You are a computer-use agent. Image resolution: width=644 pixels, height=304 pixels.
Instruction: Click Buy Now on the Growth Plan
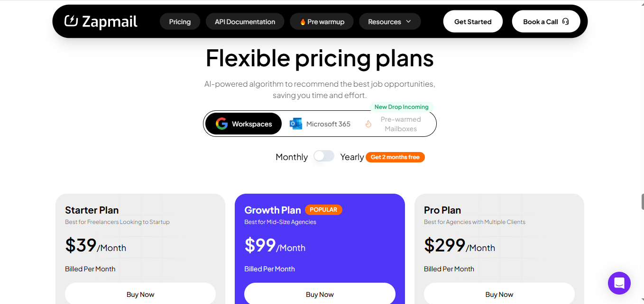(x=320, y=294)
